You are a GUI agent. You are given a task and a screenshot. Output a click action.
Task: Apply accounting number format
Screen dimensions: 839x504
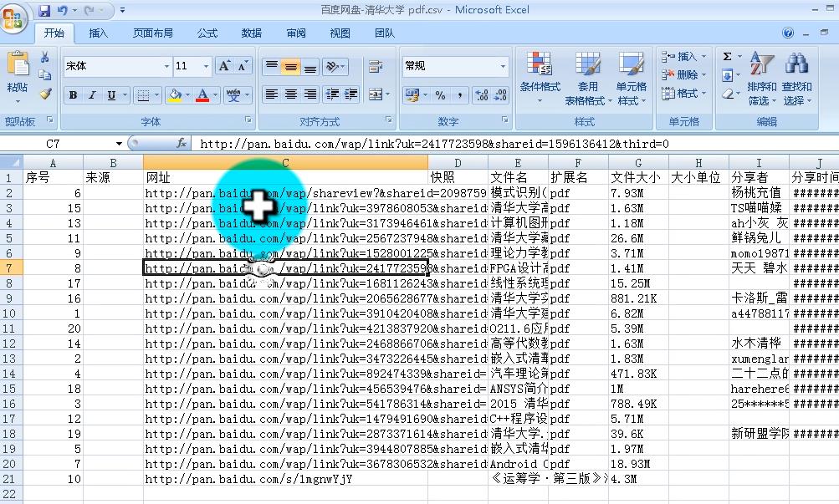(x=412, y=95)
